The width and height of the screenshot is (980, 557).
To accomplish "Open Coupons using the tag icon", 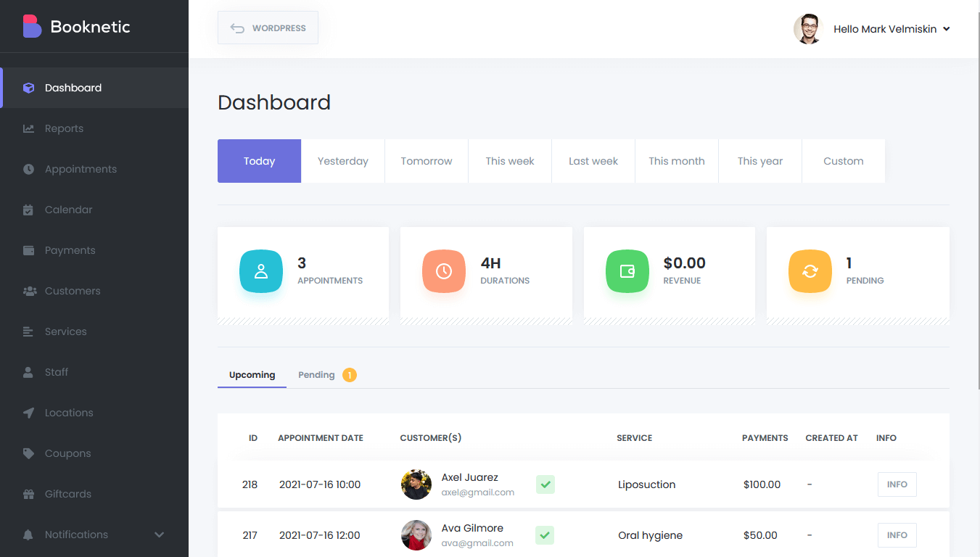I will click(x=28, y=453).
